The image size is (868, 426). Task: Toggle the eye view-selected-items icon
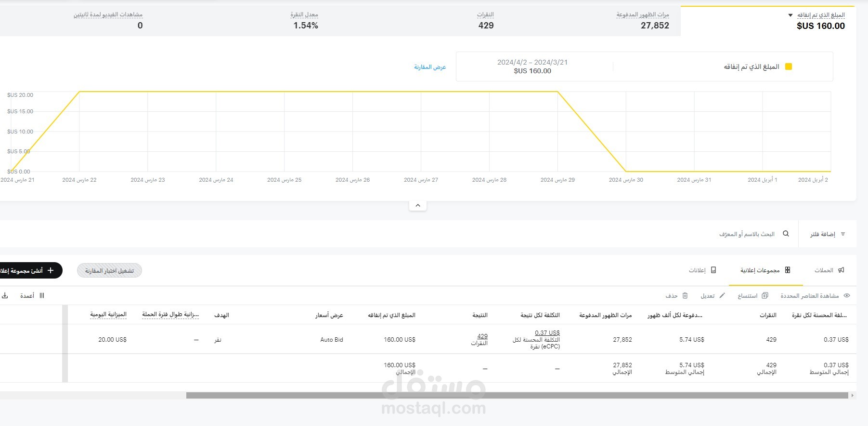tap(847, 296)
